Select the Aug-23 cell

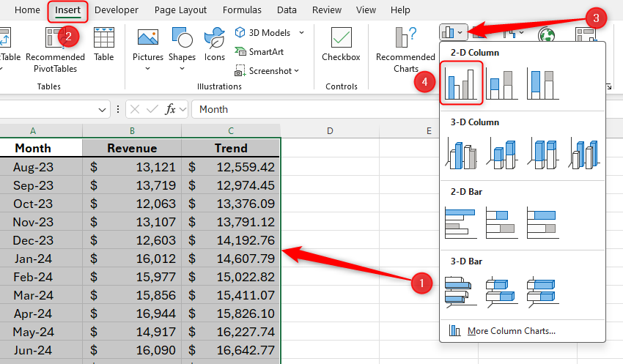point(33,167)
